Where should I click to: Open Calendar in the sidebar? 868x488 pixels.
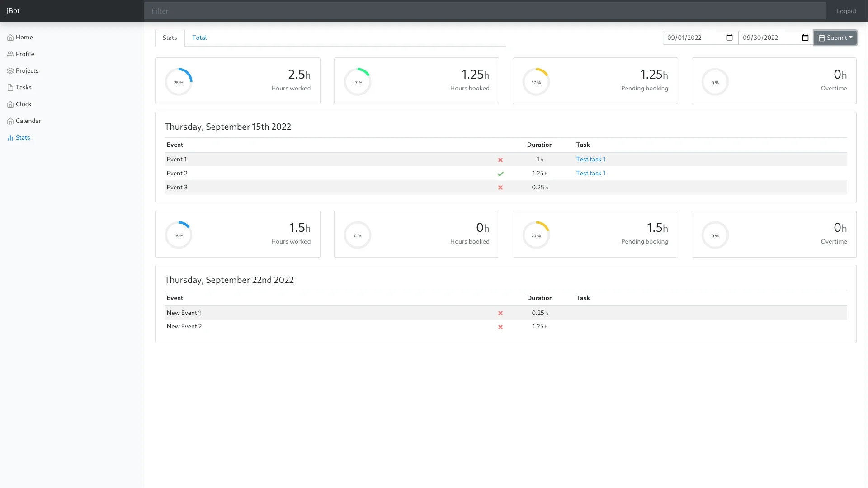[28, 121]
